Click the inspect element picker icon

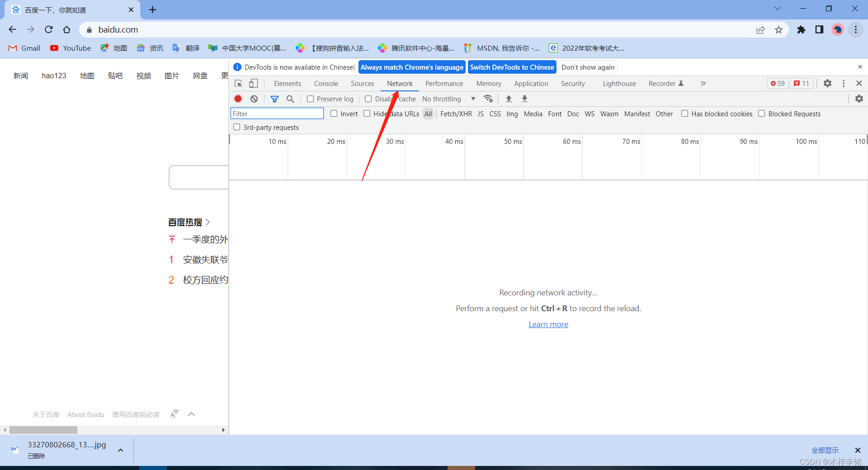point(238,84)
